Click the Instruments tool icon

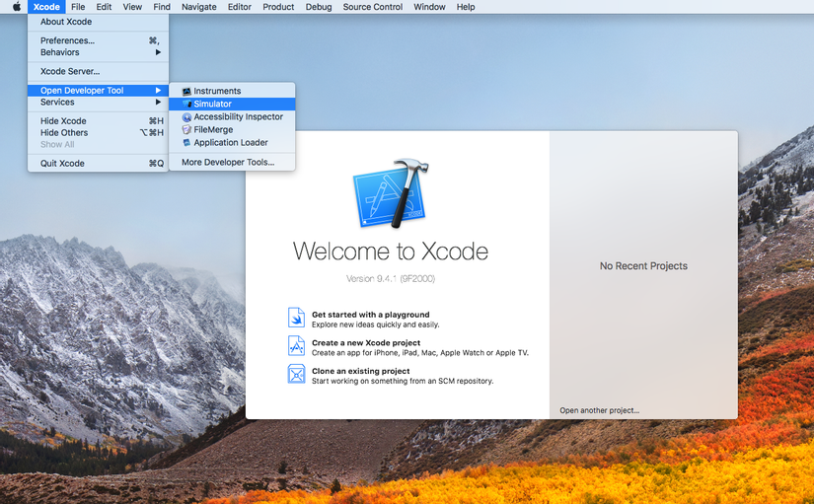186,91
